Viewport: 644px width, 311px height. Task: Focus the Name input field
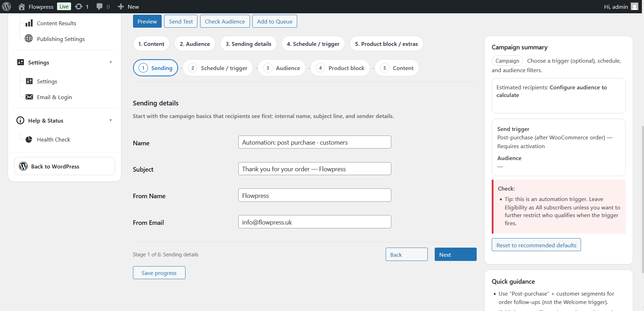[x=315, y=142]
